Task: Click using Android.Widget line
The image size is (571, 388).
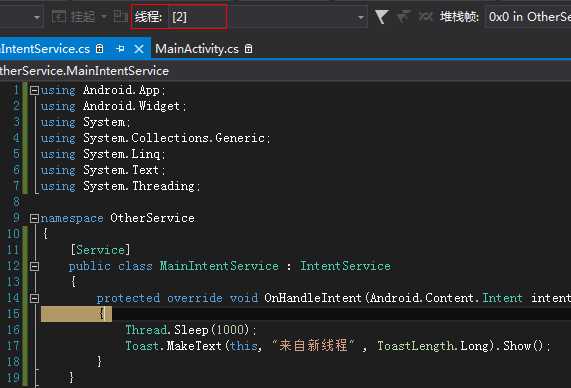Action: 114,106
